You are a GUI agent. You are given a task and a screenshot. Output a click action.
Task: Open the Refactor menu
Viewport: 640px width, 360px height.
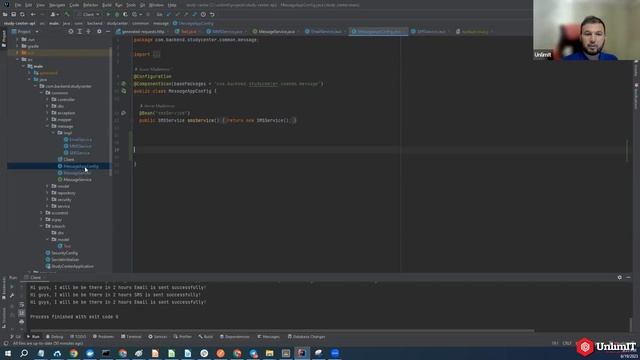click(x=91, y=5)
